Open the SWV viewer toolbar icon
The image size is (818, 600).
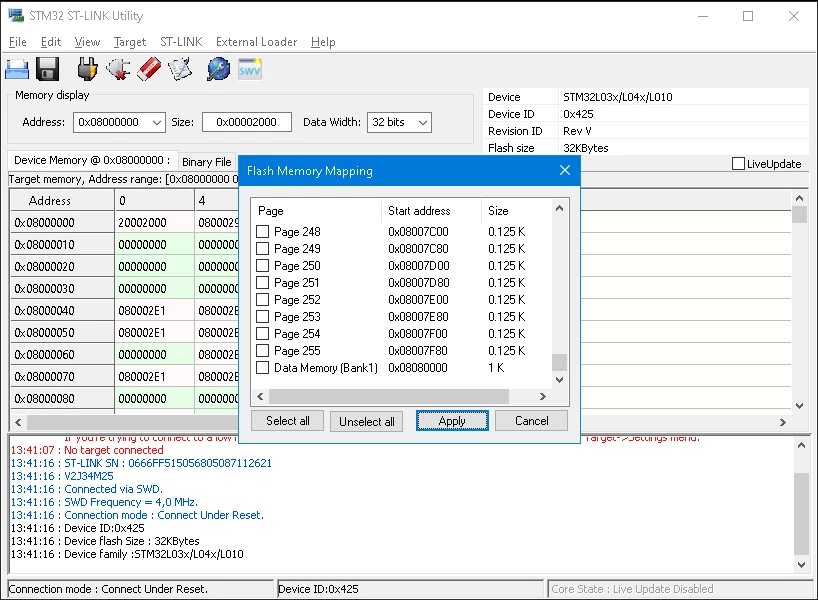(250, 69)
